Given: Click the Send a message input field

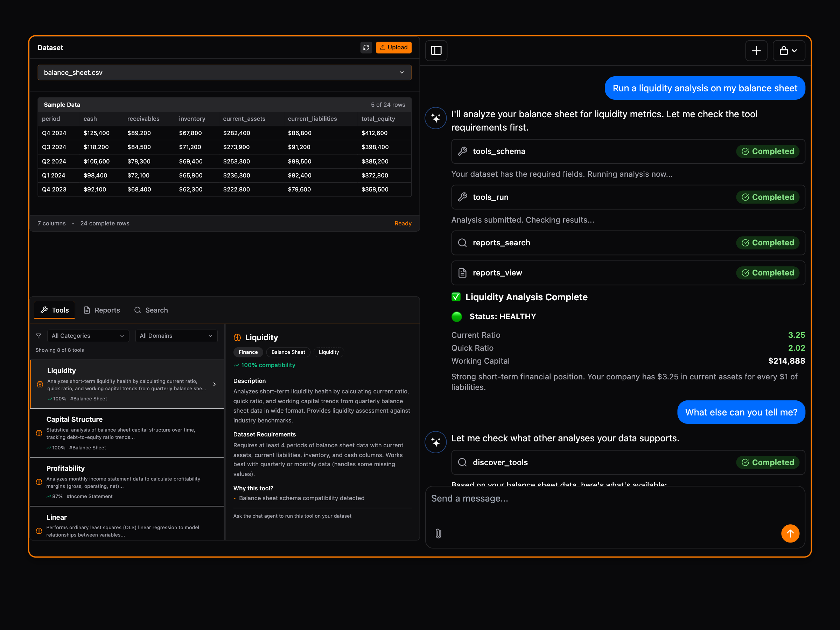Looking at the screenshot, I should [x=569, y=498].
